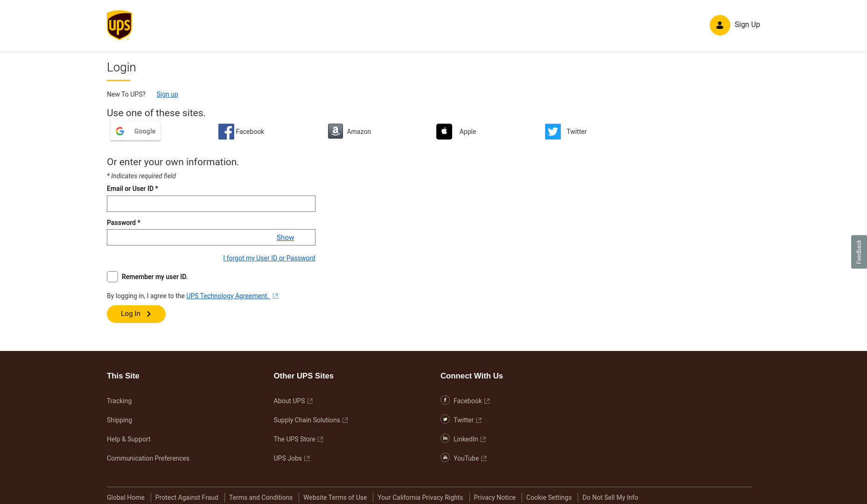The height and width of the screenshot is (504, 867).
Task: Click the Facebook logo icon under login sites
Action: (226, 132)
